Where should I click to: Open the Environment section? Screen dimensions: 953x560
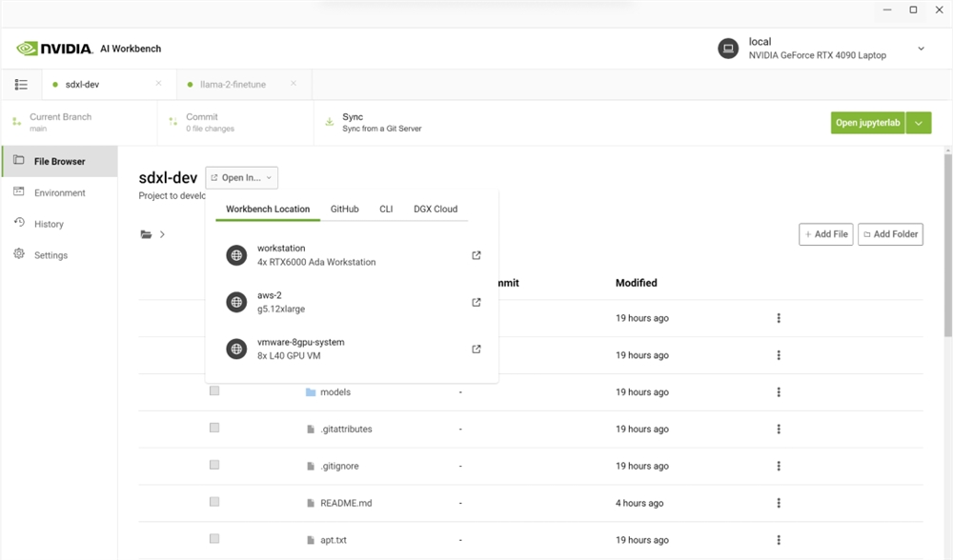point(59,192)
